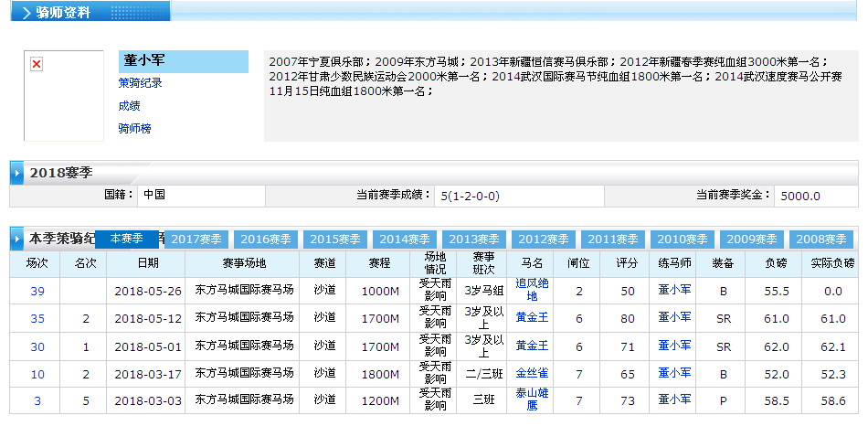Click the arrow icon beside 2018赛季 heading
The image size is (868, 426).
[18, 172]
